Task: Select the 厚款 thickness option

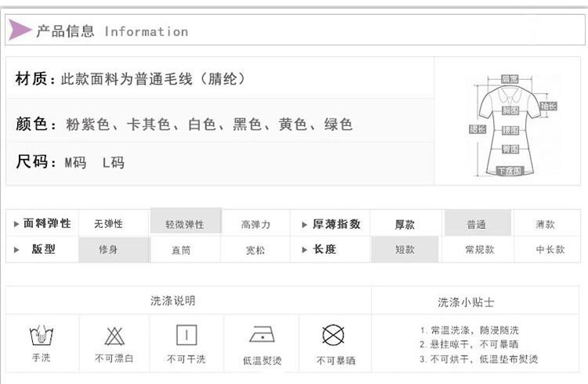Action: [405, 225]
